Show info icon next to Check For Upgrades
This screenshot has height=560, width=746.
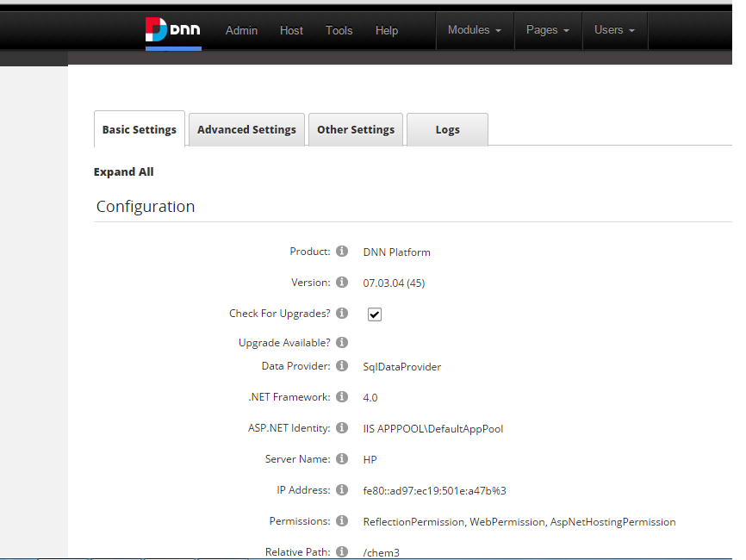pyautogui.click(x=342, y=313)
